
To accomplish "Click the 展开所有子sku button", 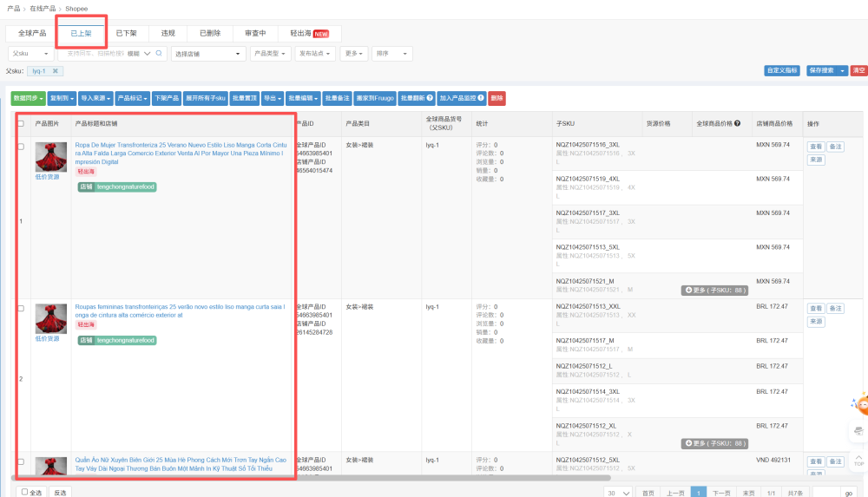I will coord(206,98).
